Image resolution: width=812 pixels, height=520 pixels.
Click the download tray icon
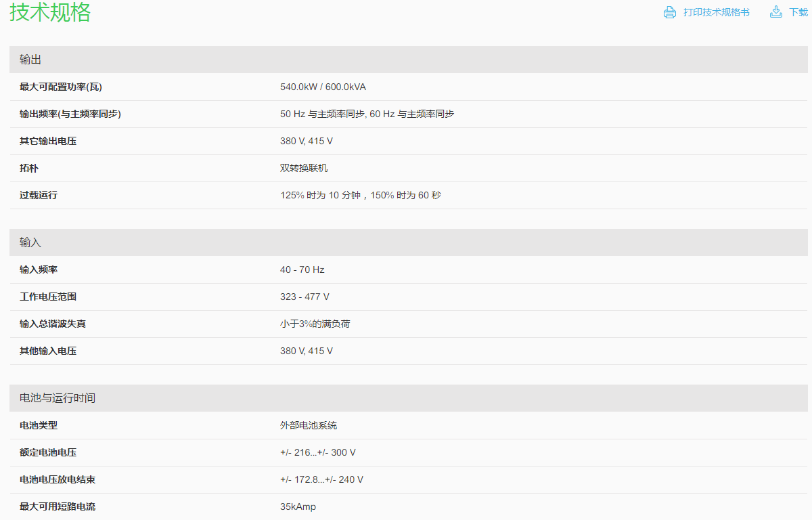tap(776, 12)
